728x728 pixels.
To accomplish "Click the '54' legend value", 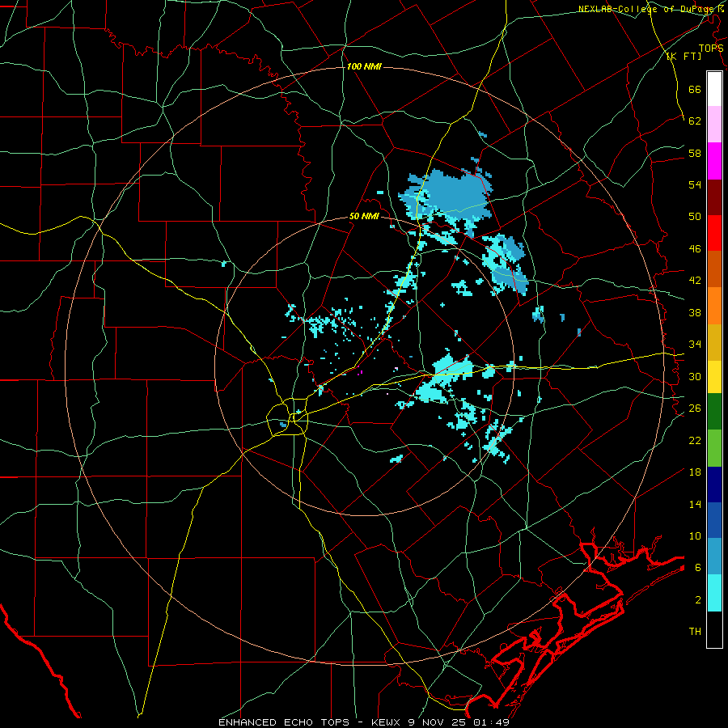I will (695, 184).
